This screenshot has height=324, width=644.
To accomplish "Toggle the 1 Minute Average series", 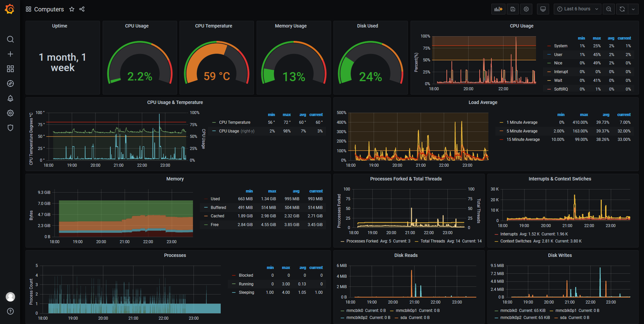I will pyautogui.click(x=522, y=122).
